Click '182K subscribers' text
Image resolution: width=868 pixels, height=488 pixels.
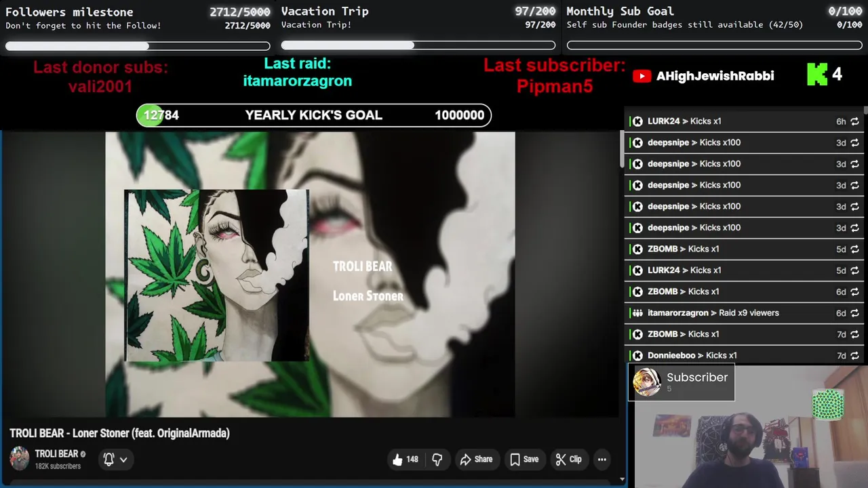point(58,466)
